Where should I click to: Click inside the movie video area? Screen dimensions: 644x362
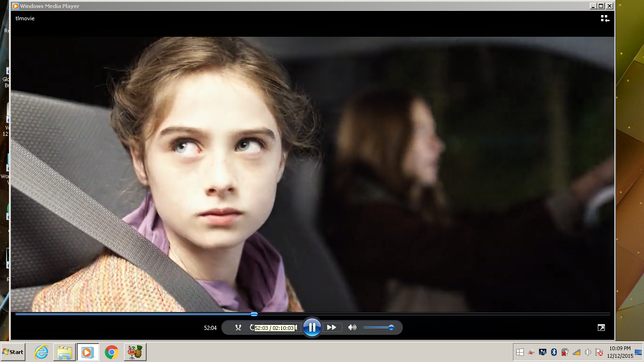[x=313, y=174]
